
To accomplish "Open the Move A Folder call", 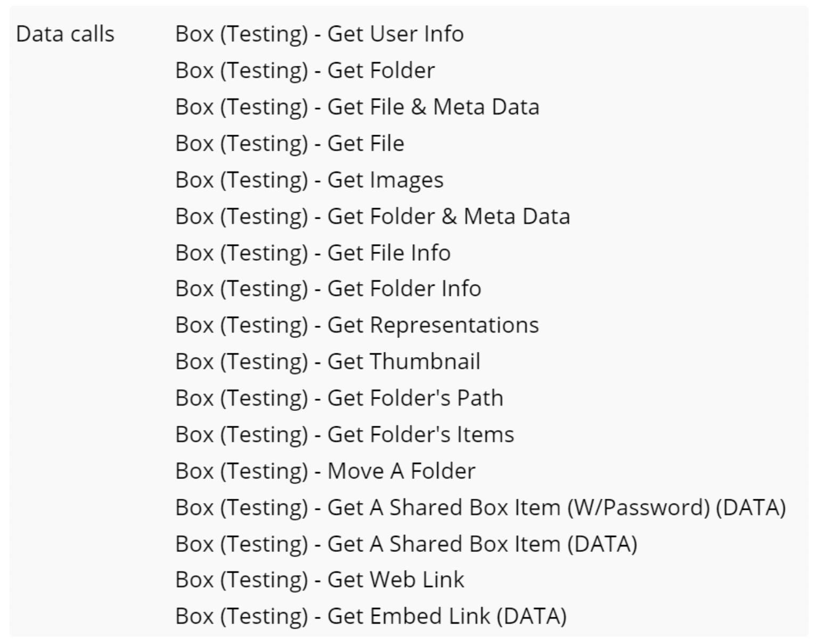I will [x=325, y=471].
